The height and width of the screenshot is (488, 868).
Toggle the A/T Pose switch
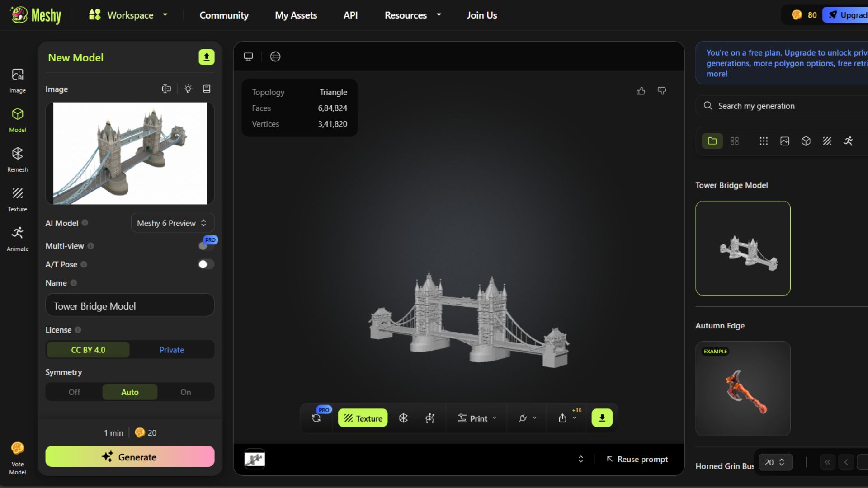206,264
